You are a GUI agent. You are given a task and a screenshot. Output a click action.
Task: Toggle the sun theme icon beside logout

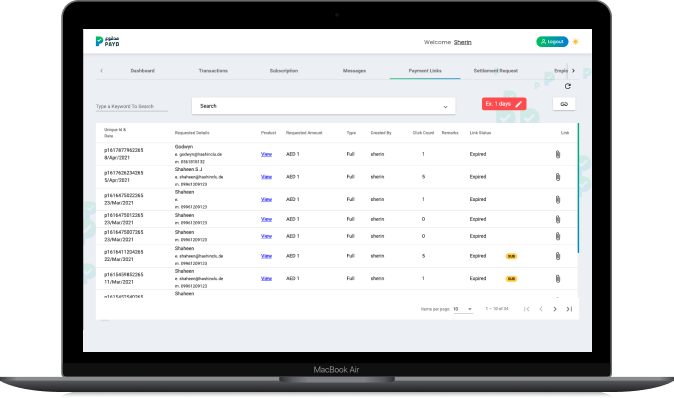[576, 42]
